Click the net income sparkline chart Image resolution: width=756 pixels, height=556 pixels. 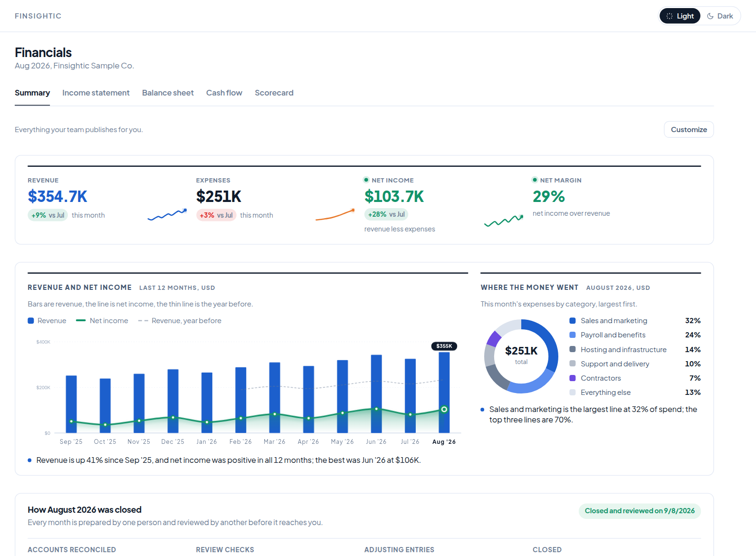504,220
